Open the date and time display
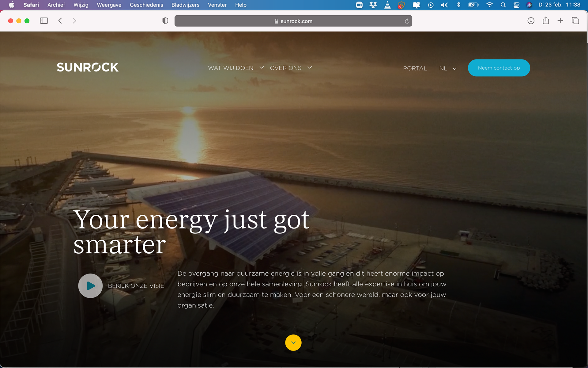Viewport: 588px width, 368px height. click(x=559, y=5)
